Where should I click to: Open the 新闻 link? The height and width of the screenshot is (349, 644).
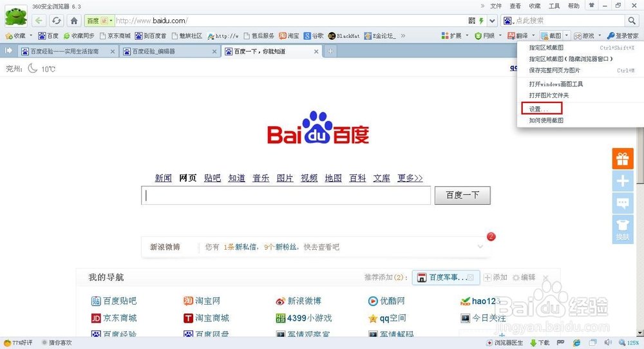pos(163,178)
